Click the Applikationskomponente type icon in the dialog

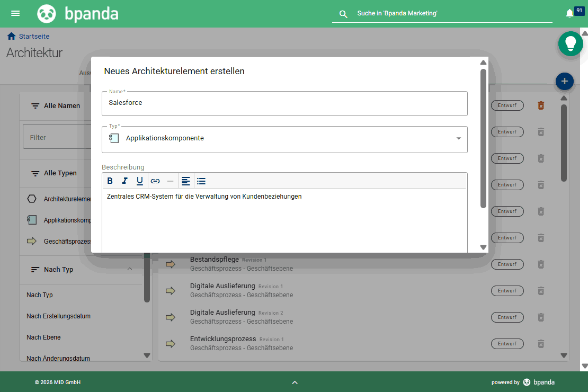coord(113,137)
